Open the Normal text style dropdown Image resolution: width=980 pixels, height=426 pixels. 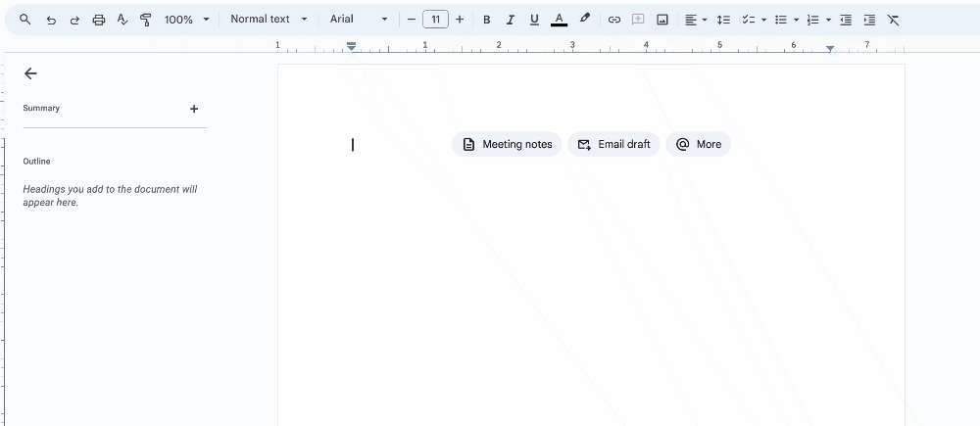(x=269, y=20)
